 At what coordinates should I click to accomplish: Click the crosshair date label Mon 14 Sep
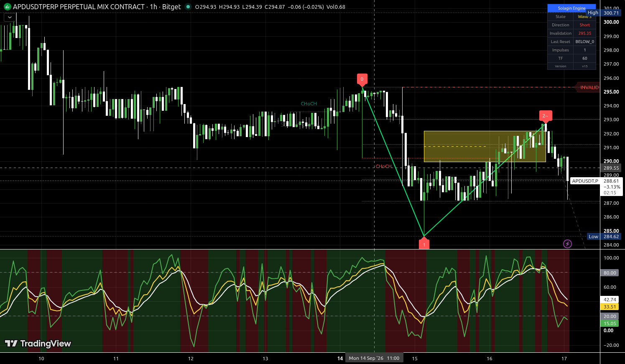coord(374,358)
